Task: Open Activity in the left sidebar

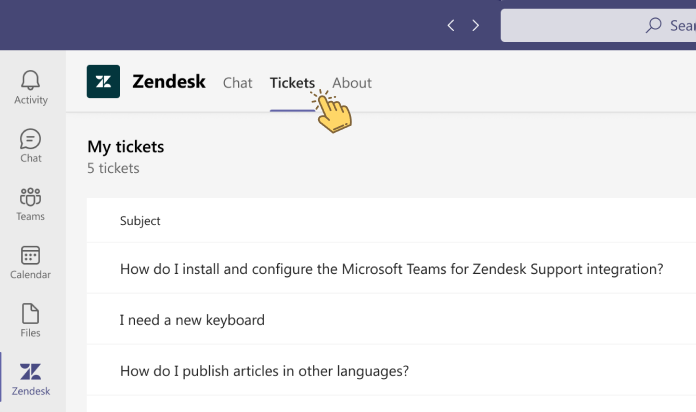Action: tap(31, 87)
